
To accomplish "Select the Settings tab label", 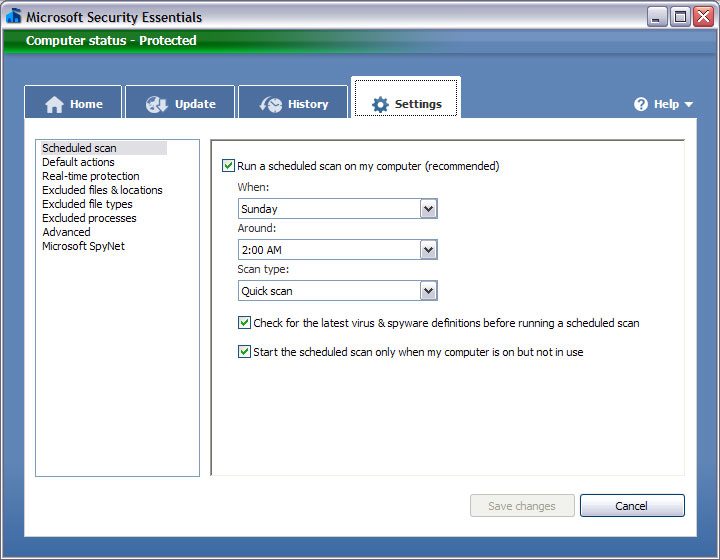I will (418, 104).
